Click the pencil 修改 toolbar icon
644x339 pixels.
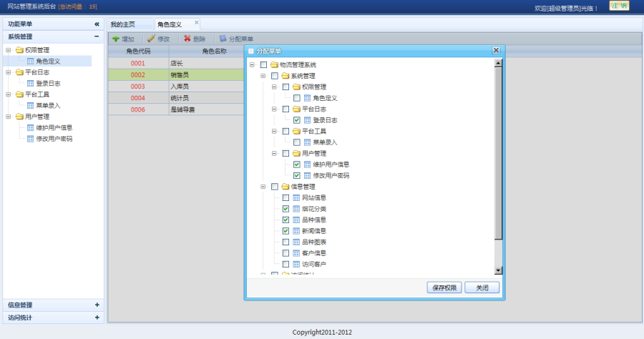(x=151, y=39)
